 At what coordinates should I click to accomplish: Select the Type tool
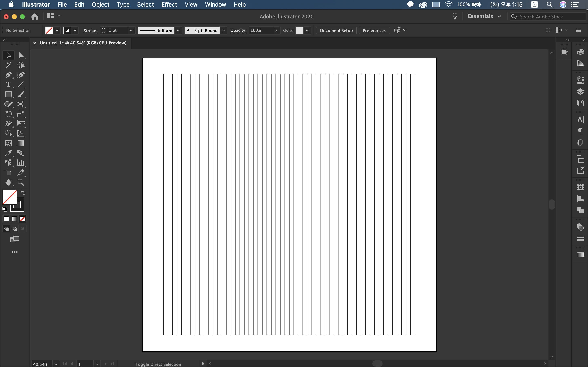[x=8, y=84]
